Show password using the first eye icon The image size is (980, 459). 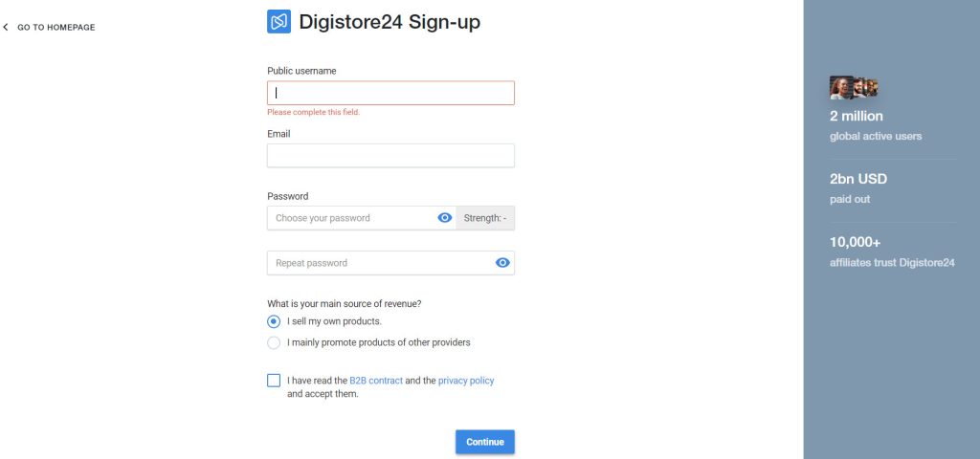[444, 218]
